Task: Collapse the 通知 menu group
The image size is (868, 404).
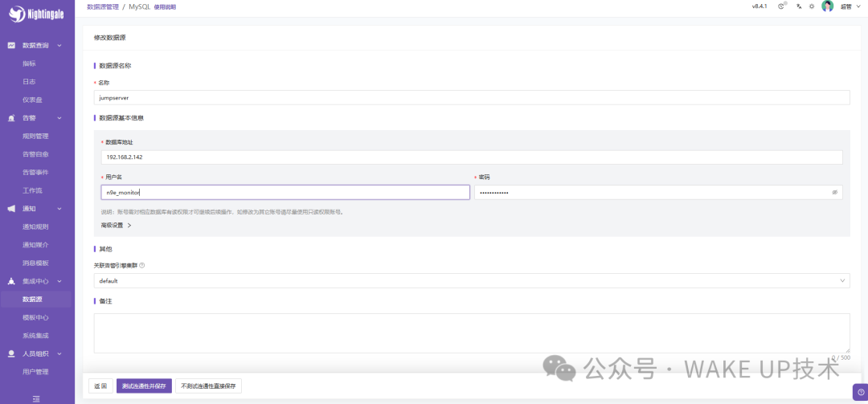Action: (59, 209)
